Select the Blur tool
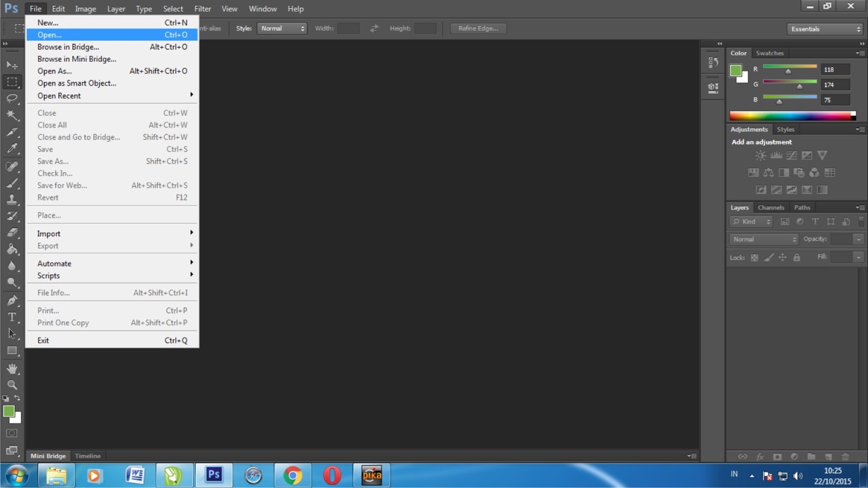This screenshot has width=868, height=488. 12,266
